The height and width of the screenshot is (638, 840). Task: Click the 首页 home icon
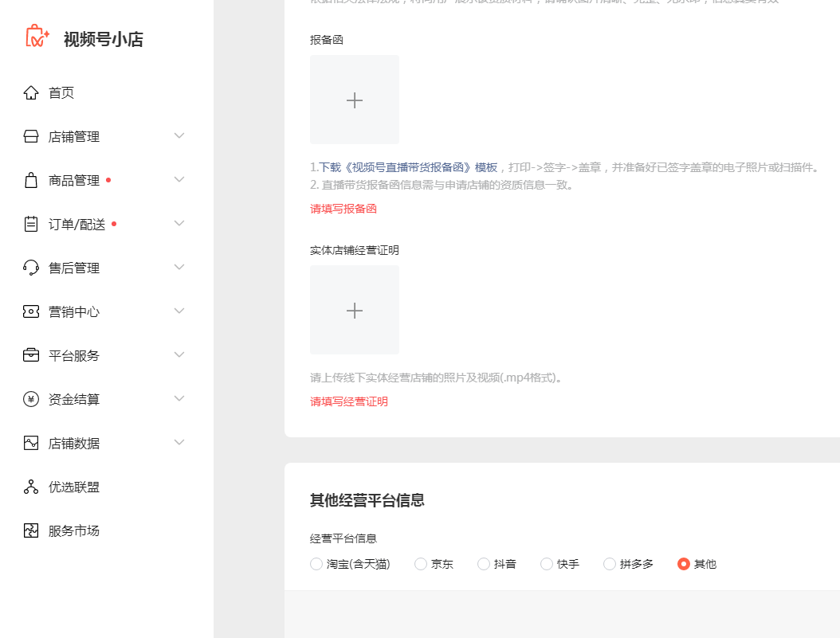(x=31, y=92)
